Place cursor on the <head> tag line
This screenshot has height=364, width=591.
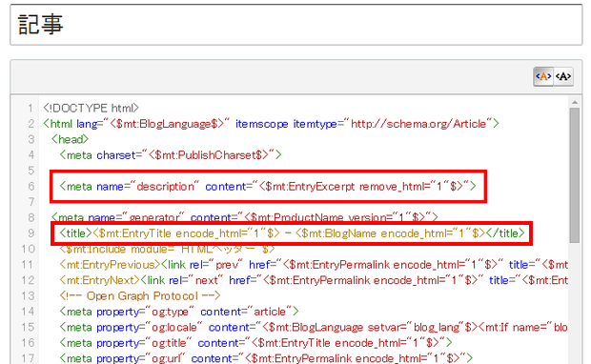pos(71,139)
